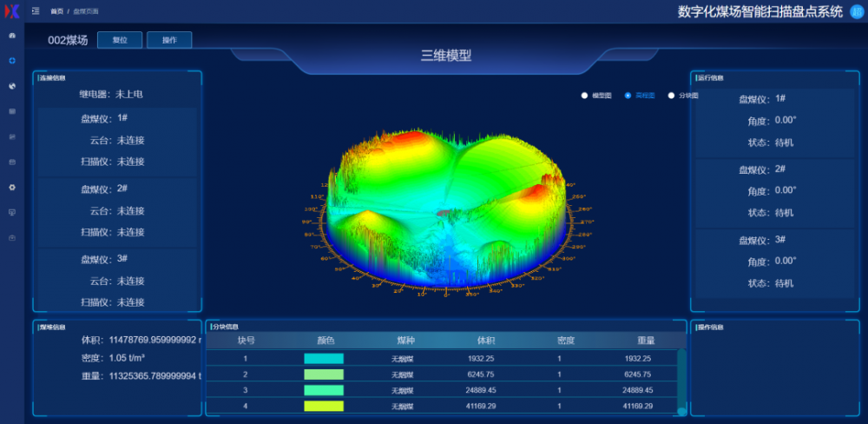Select the 分块图 radio button
868x424 pixels.
click(x=672, y=96)
